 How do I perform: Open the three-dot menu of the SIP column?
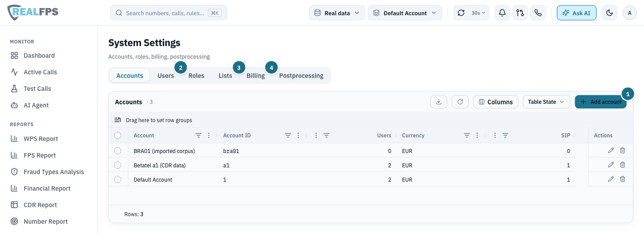[x=495, y=135]
